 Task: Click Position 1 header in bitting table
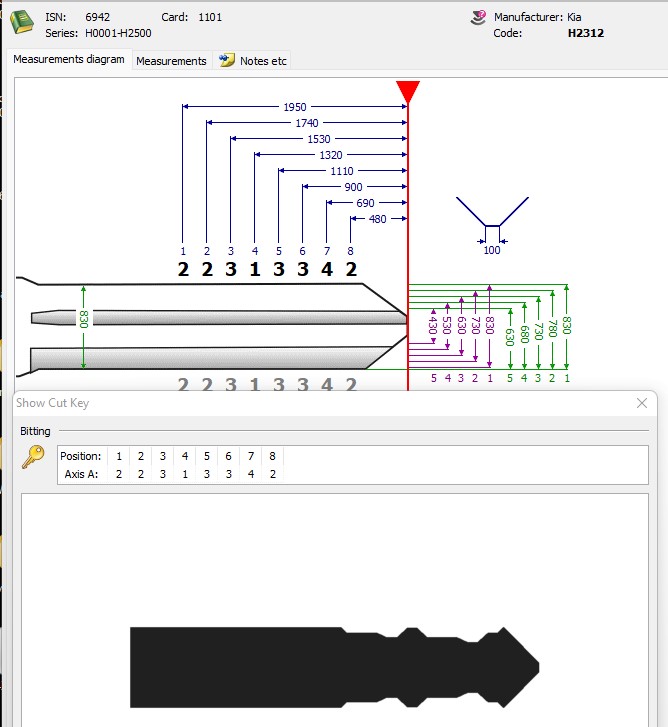click(119, 456)
